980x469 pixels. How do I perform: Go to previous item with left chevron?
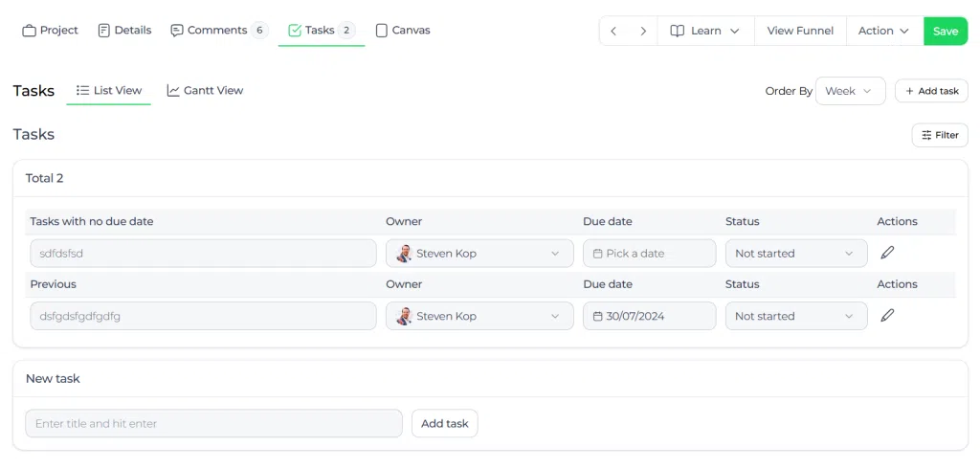click(613, 31)
